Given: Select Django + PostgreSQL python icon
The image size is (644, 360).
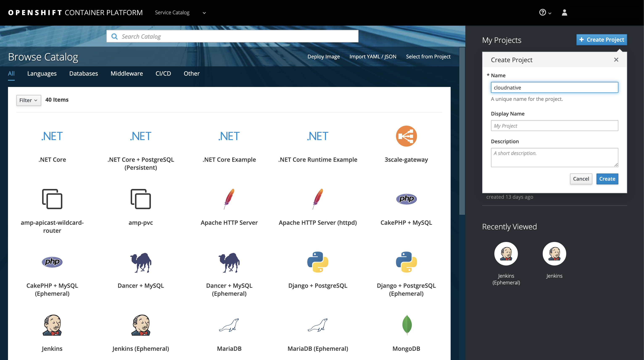Looking at the screenshot, I should [318, 262].
